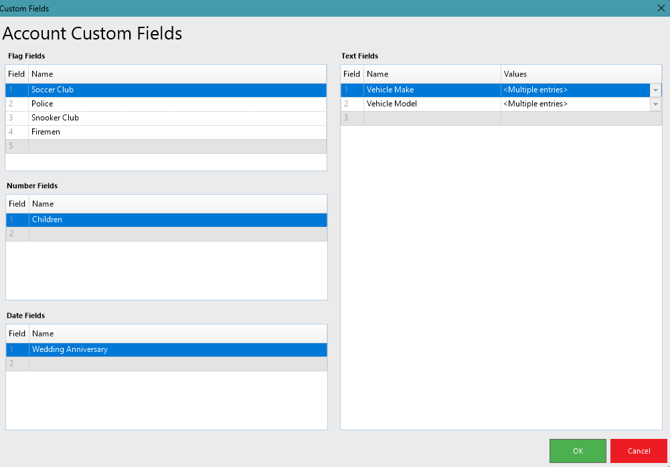The height and width of the screenshot is (467, 670).
Task: Click the green OK button
Action: click(x=577, y=451)
